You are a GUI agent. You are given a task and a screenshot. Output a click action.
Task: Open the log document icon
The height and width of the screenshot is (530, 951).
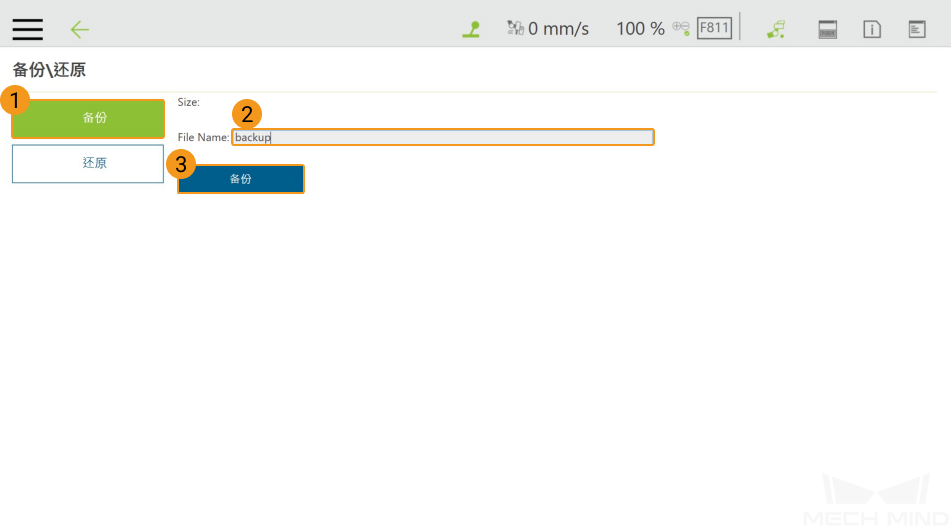click(917, 29)
